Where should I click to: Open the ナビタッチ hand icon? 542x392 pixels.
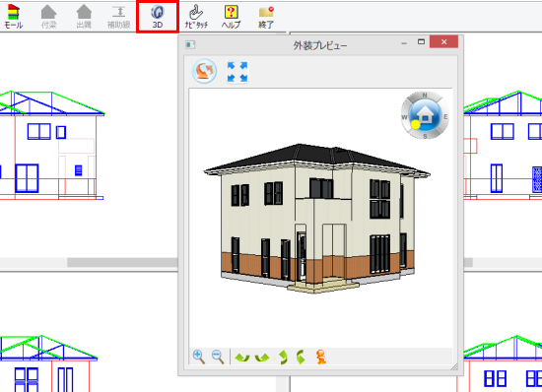(x=196, y=17)
